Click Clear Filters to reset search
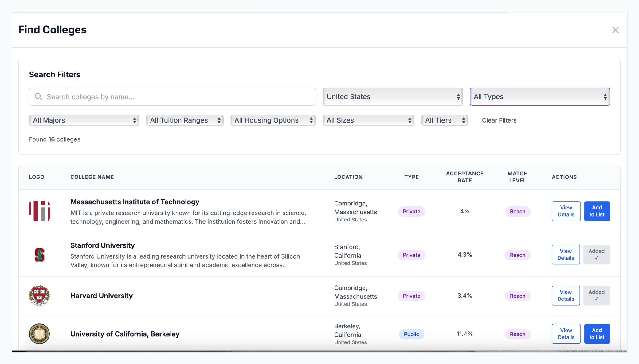Image resolution: width=639 pixels, height=364 pixels. coord(499,120)
